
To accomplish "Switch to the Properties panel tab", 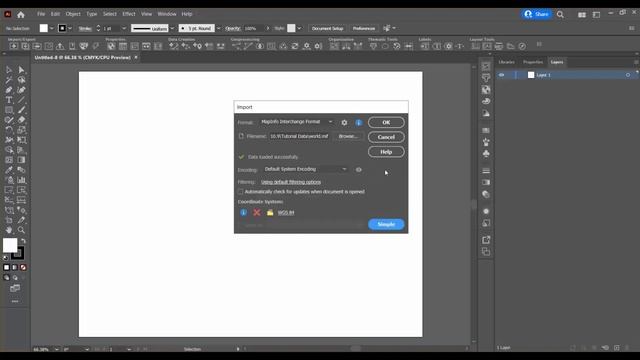I will (533, 62).
